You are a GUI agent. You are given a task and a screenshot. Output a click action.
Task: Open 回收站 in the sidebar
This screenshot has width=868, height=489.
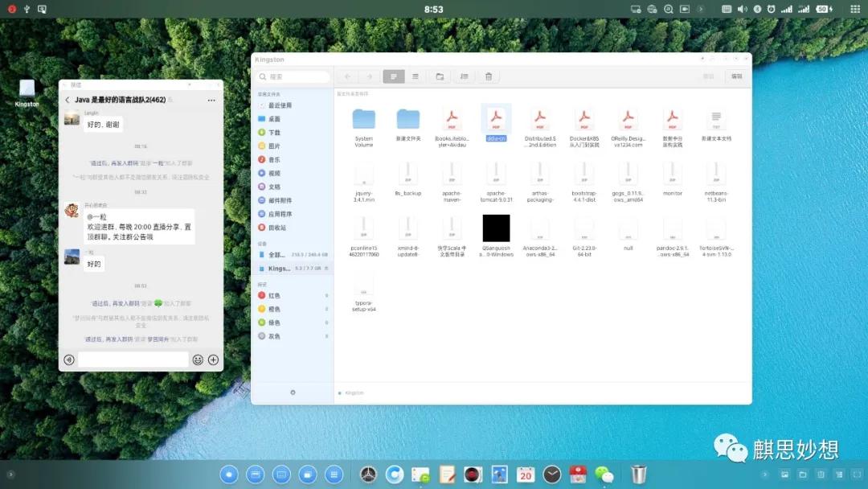278,228
